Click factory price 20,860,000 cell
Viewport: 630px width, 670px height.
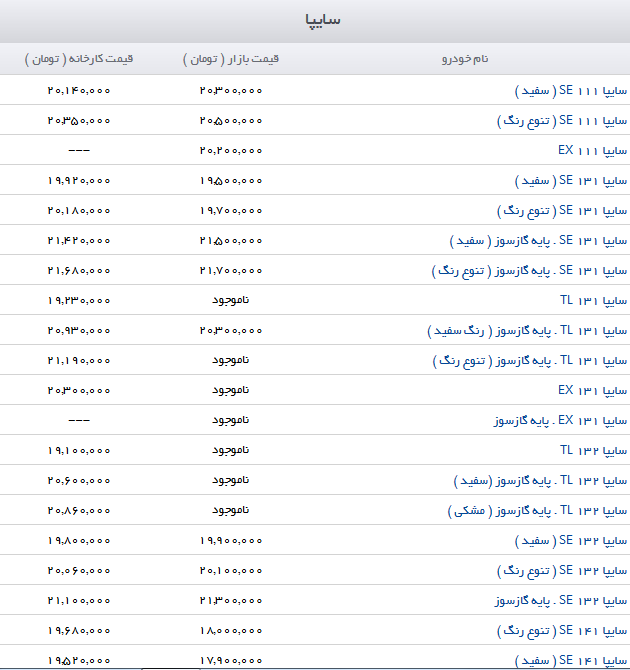pos(79,511)
